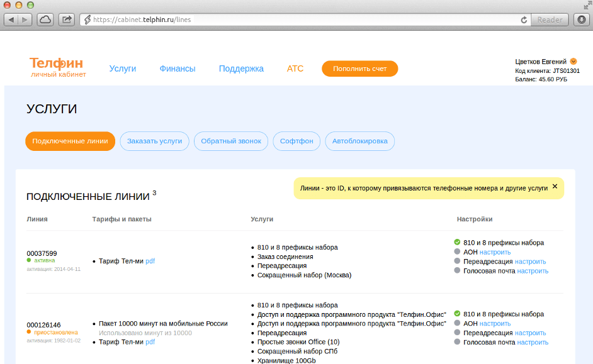Viewport: 593px width, 364px height.
Task: Open the Автоблокировка tab
Action: point(360,141)
